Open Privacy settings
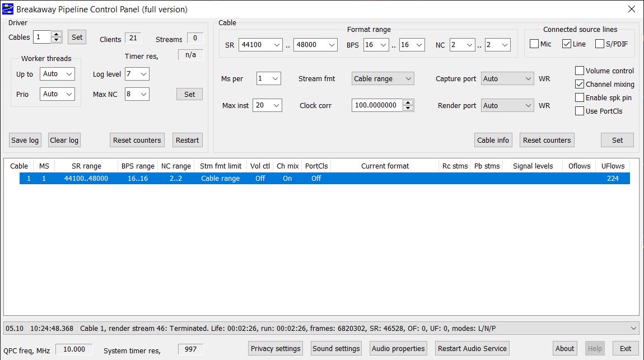This screenshot has width=644, height=360. (x=276, y=348)
